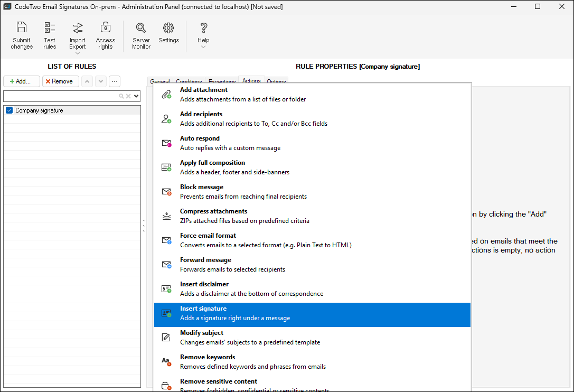Click the Add attachment paperclip icon
574x392 pixels.
pos(166,95)
